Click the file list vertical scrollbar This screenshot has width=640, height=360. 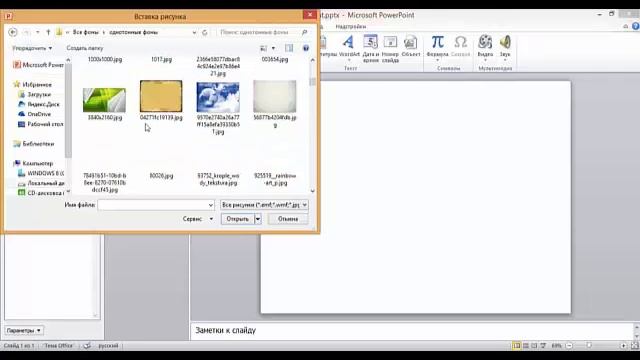click(313, 125)
